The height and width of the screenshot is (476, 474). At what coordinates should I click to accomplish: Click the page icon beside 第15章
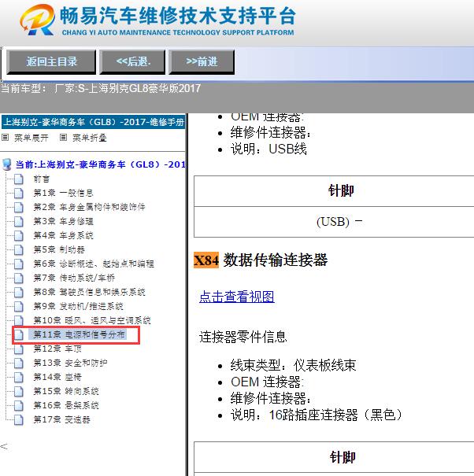[19, 392]
